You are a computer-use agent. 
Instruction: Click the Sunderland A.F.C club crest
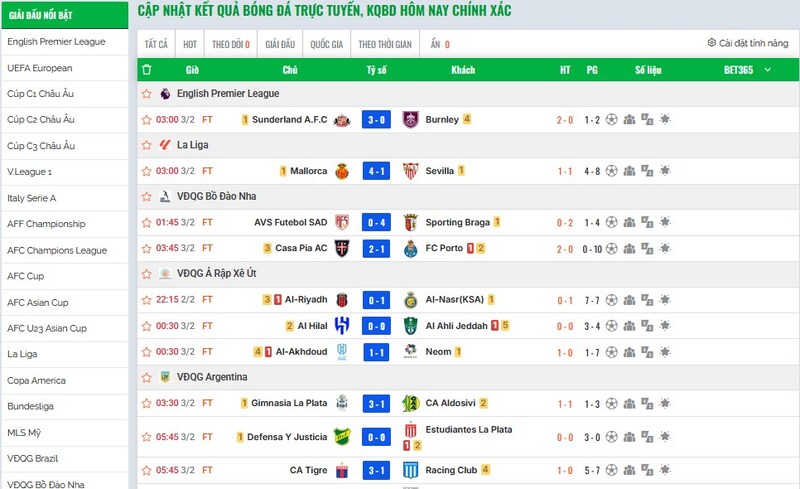[342, 119]
